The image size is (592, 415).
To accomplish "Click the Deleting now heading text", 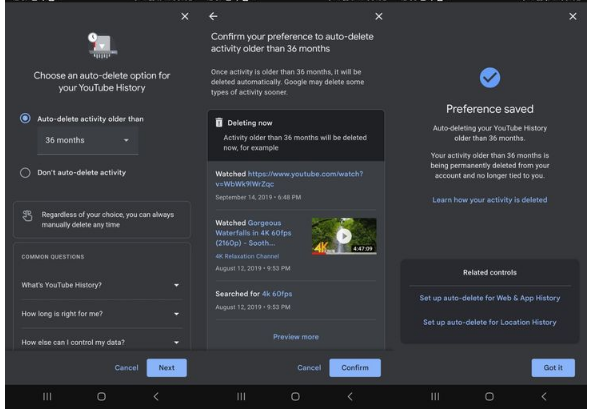I will [250, 123].
